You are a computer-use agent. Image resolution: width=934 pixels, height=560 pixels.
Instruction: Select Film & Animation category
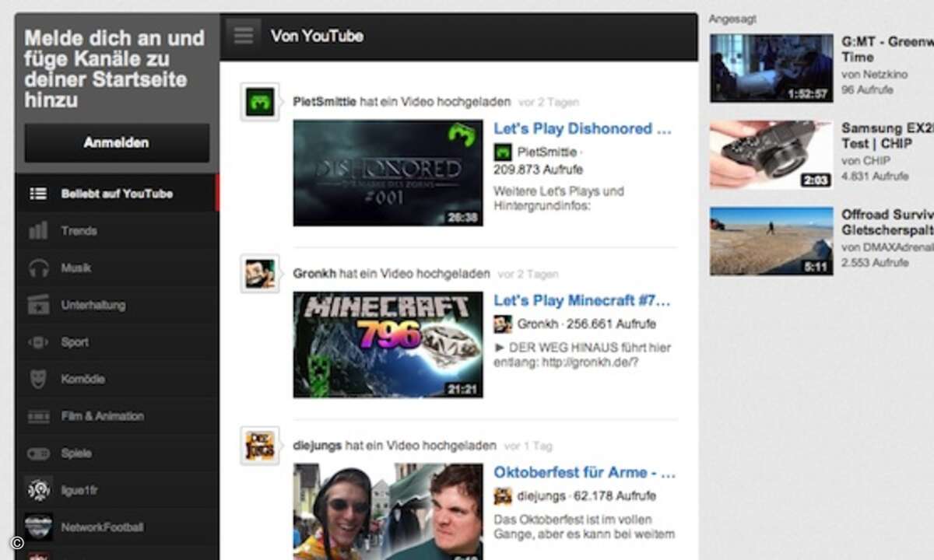pyautogui.click(x=117, y=416)
